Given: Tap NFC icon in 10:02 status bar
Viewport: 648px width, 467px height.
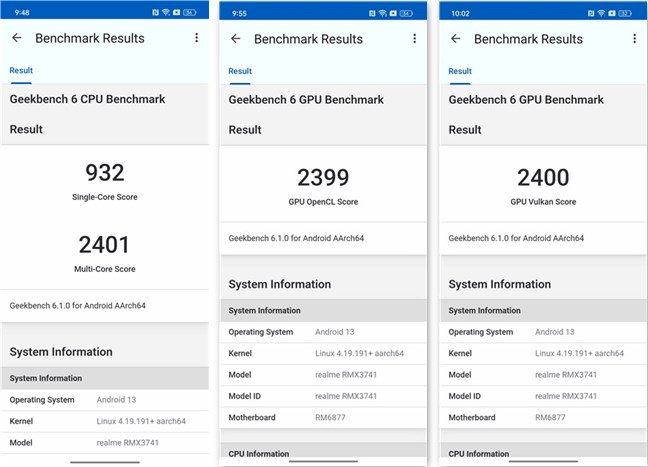Looking at the screenshot, I should (591, 13).
